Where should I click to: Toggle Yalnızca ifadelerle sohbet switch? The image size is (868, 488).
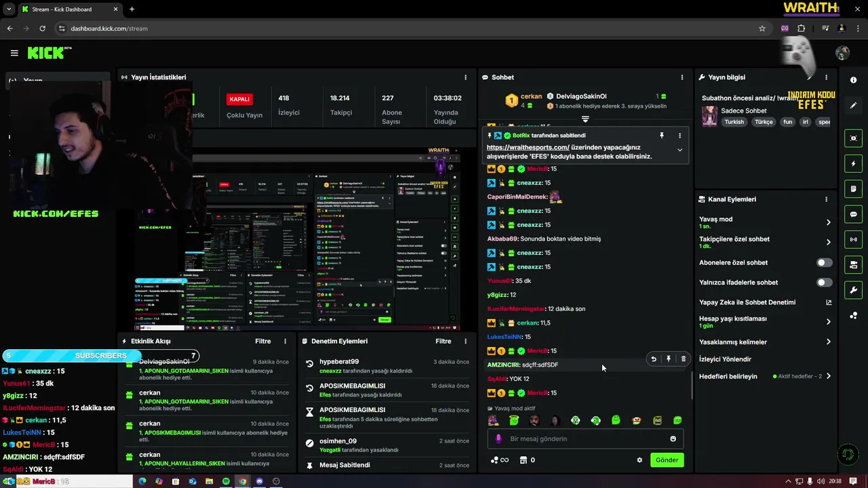[825, 282]
